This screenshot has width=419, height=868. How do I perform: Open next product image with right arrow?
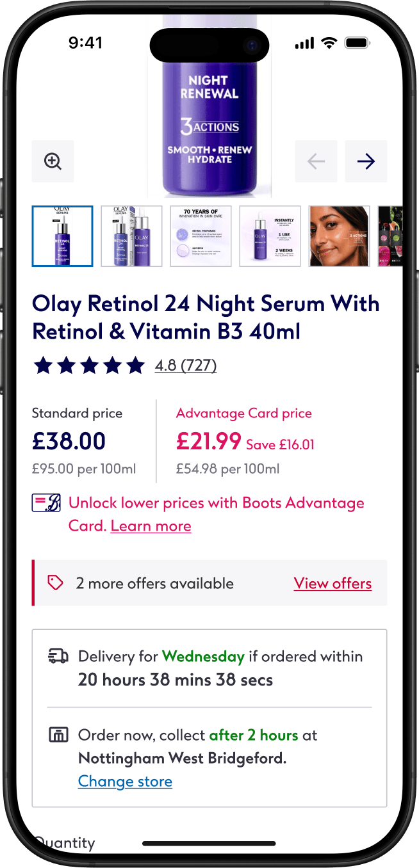[366, 161]
